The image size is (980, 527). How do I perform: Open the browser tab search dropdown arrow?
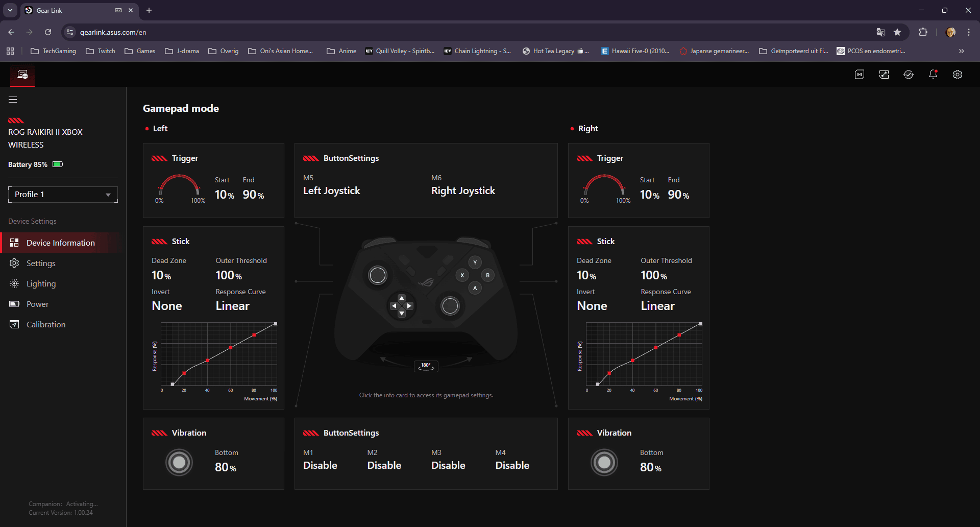(x=10, y=10)
